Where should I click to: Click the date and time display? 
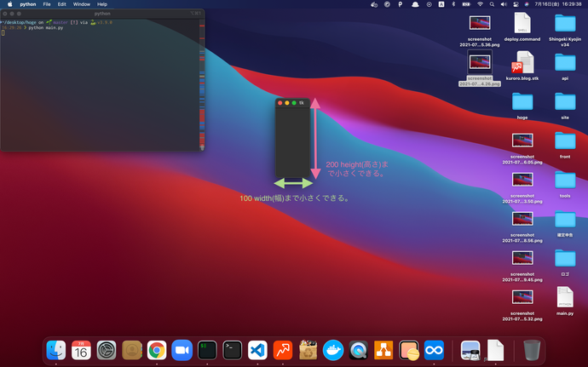click(558, 4)
